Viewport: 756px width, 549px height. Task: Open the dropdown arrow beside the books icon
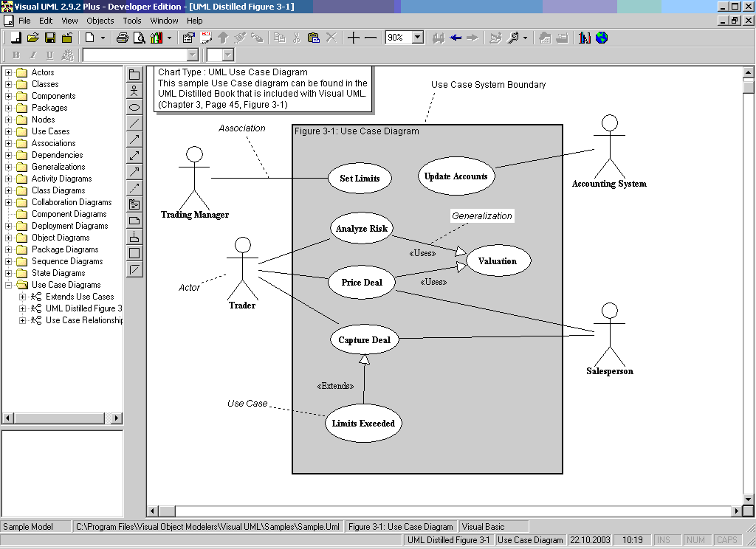pos(169,38)
